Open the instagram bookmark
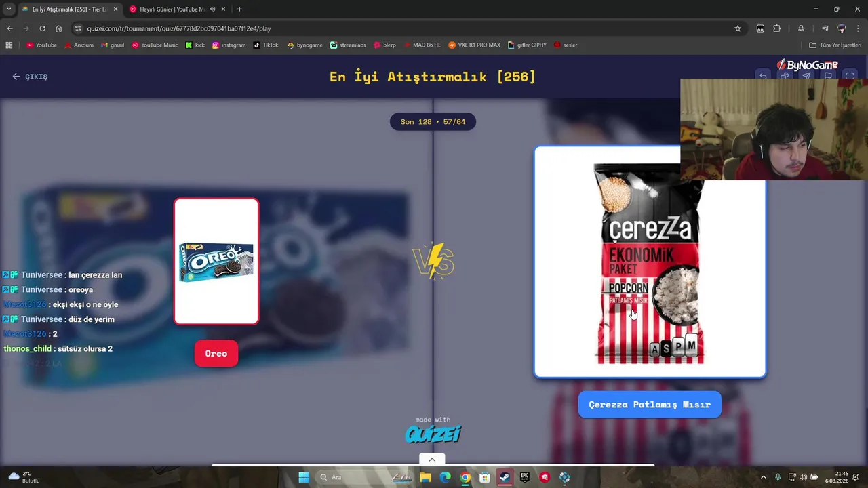The width and height of the screenshot is (868, 488). coord(229,45)
